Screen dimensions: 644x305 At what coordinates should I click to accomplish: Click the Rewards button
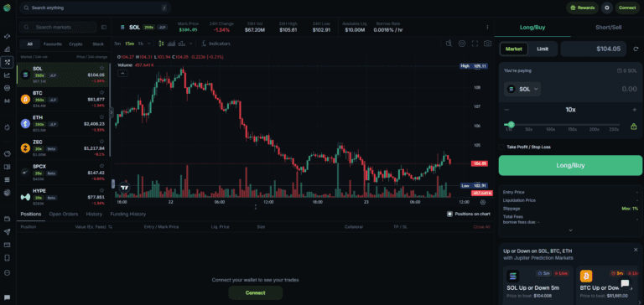583,8
